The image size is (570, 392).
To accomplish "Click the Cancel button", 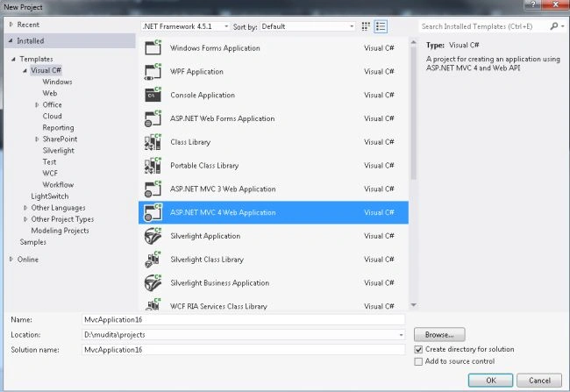I will (539, 381).
